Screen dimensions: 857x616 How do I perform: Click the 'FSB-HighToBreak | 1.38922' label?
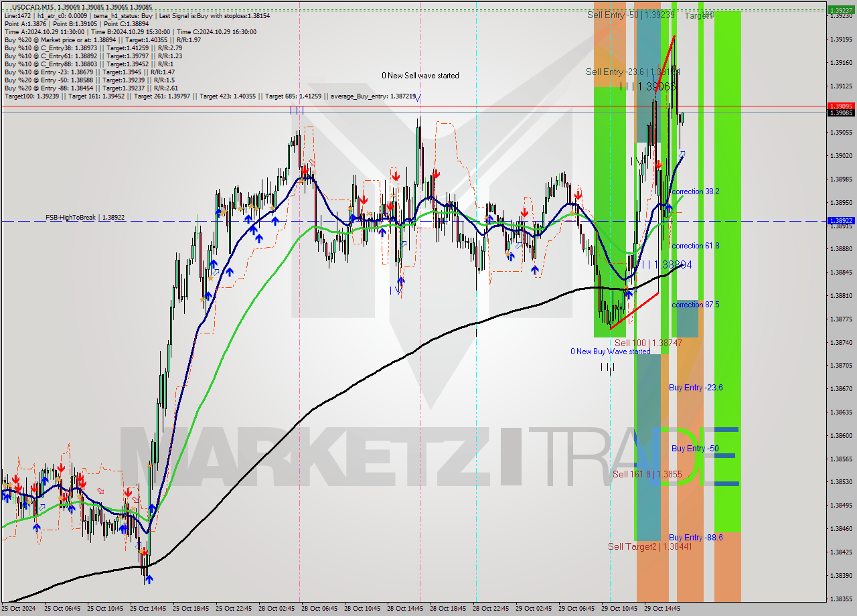click(x=85, y=218)
